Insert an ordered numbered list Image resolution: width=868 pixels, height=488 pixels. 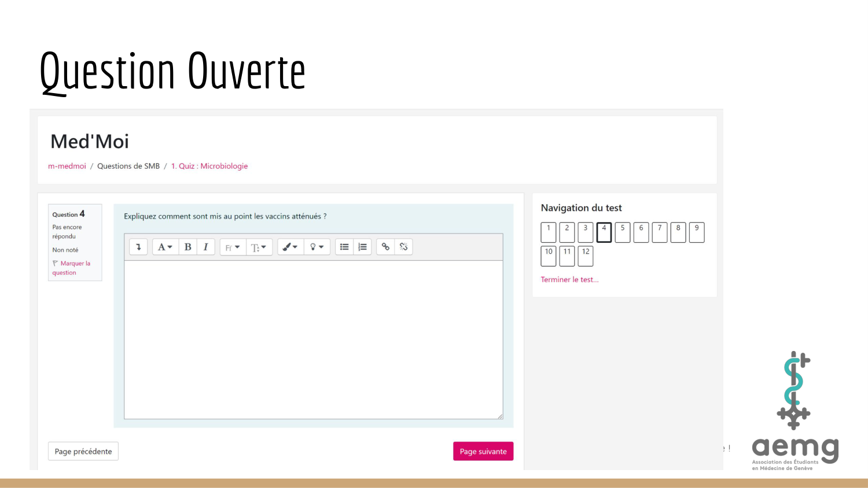tap(362, 246)
